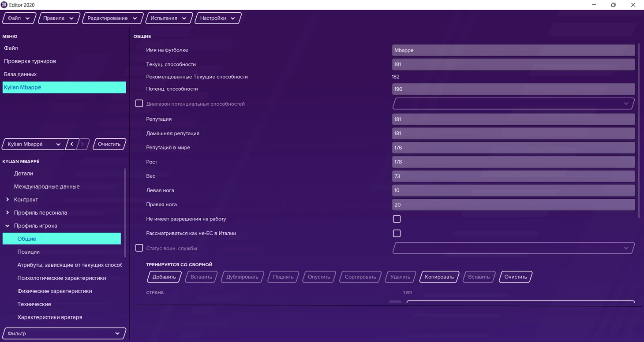The width and height of the screenshot is (644, 342).
Task: Click the left tree panel scrollbar
Action: point(125,213)
